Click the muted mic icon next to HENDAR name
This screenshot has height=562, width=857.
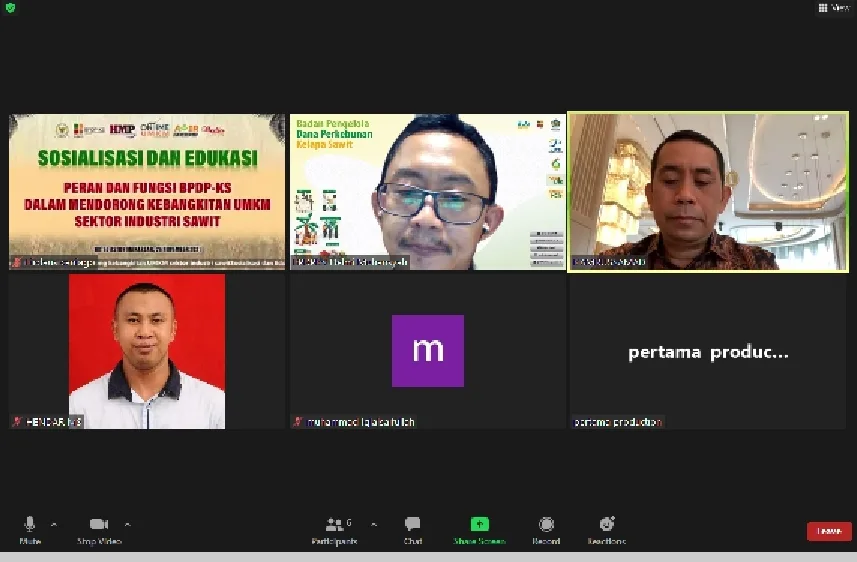(x=17, y=422)
